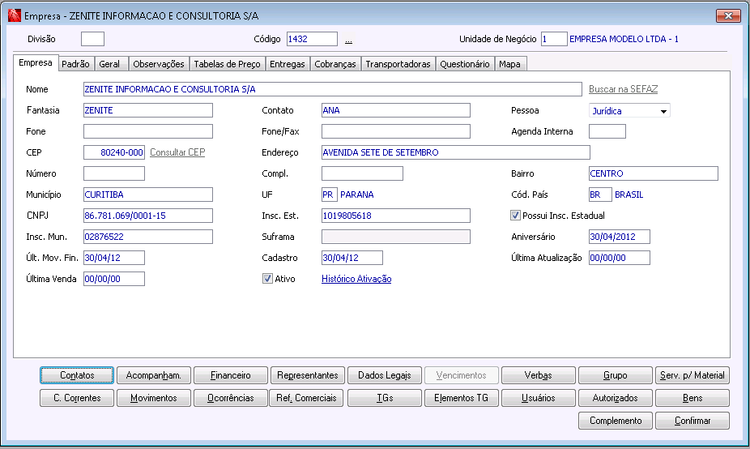Click the Contato field showing ANA
Image resolution: width=750 pixels, height=449 pixels.
click(396, 110)
